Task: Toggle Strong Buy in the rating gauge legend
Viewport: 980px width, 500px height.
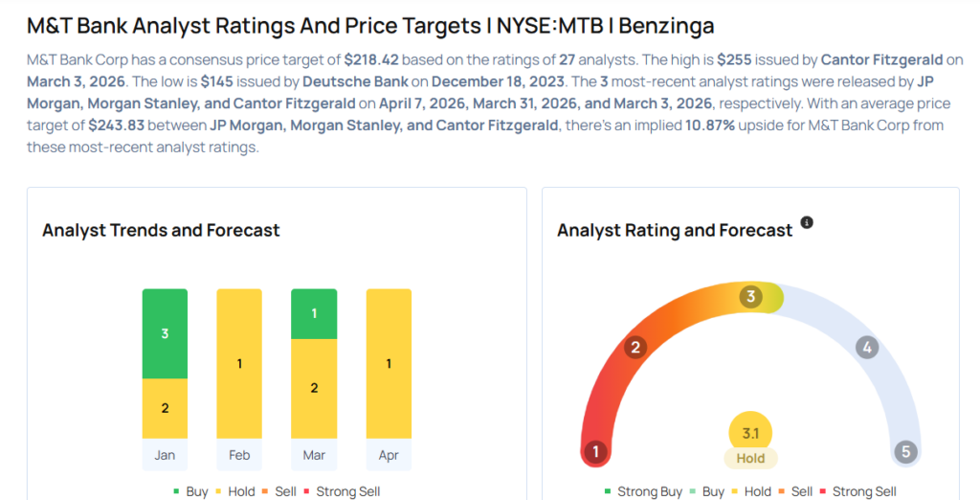Action: [x=643, y=491]
